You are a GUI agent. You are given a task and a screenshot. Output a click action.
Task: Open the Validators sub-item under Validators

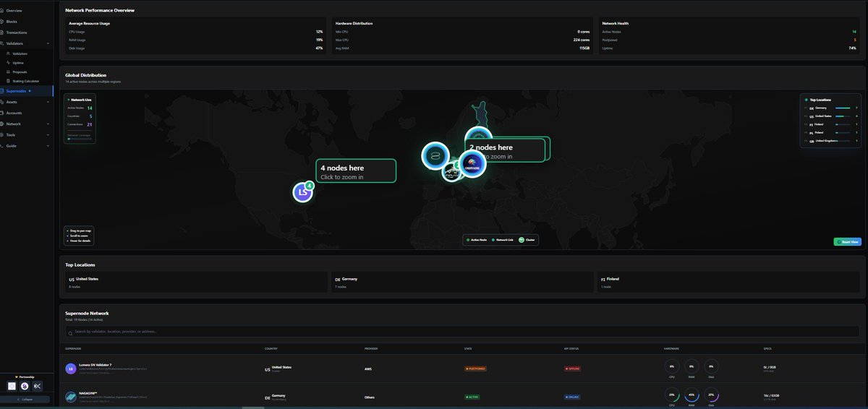[20, 53]
